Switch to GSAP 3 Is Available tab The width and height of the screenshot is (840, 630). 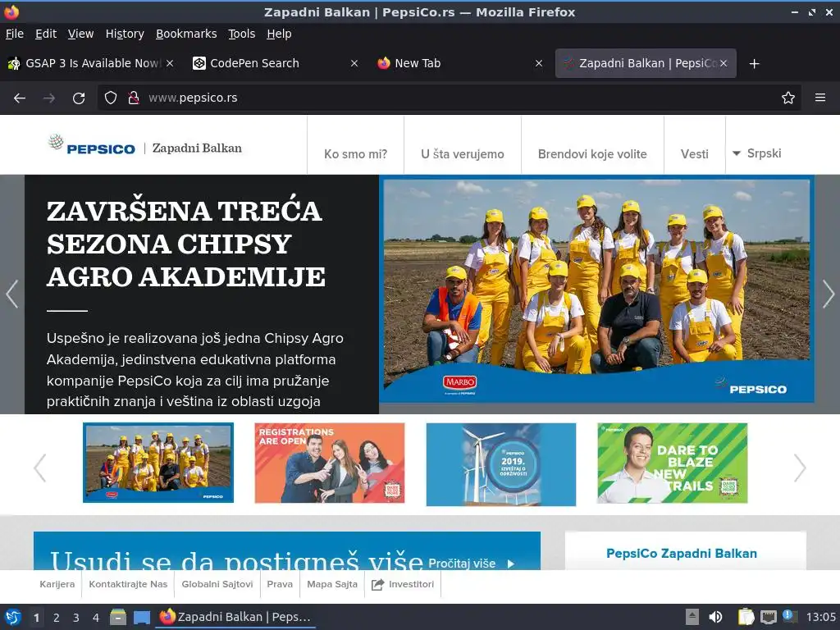[91, 63]
